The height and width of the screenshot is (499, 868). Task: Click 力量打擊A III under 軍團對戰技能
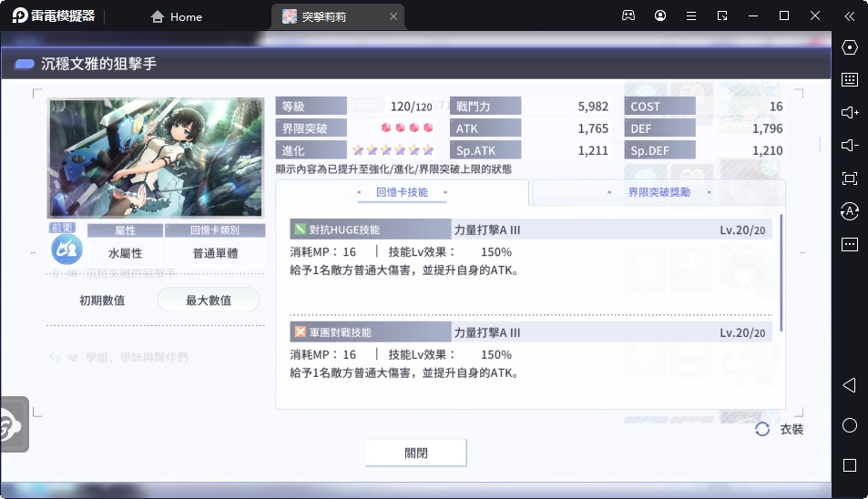[x=487, y=332]
